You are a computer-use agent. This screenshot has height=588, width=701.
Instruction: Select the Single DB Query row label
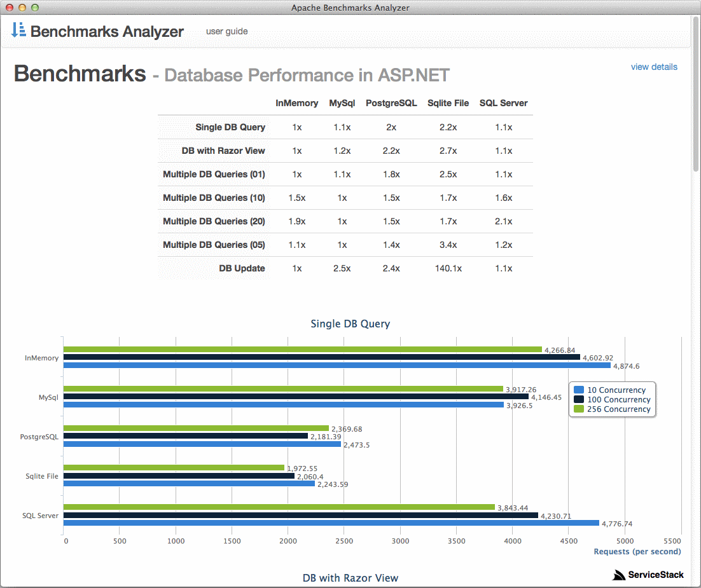[x=230, y=127]
